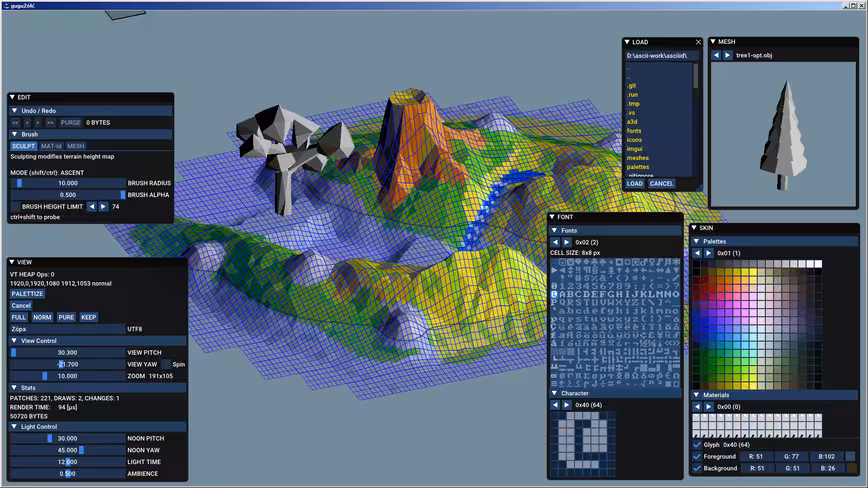Go to previous character 0x40 arrow

pyautogui.click(x=555, y=405)
